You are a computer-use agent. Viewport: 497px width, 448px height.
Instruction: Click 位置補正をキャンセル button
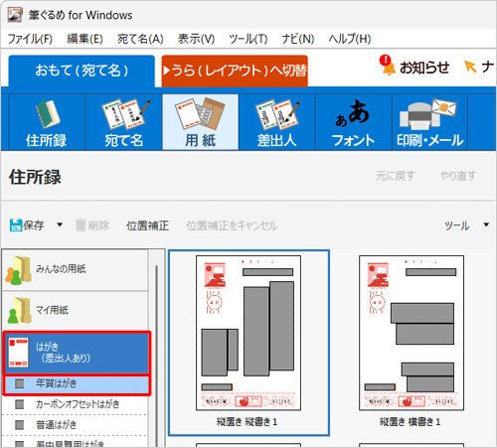pos(232,225)
